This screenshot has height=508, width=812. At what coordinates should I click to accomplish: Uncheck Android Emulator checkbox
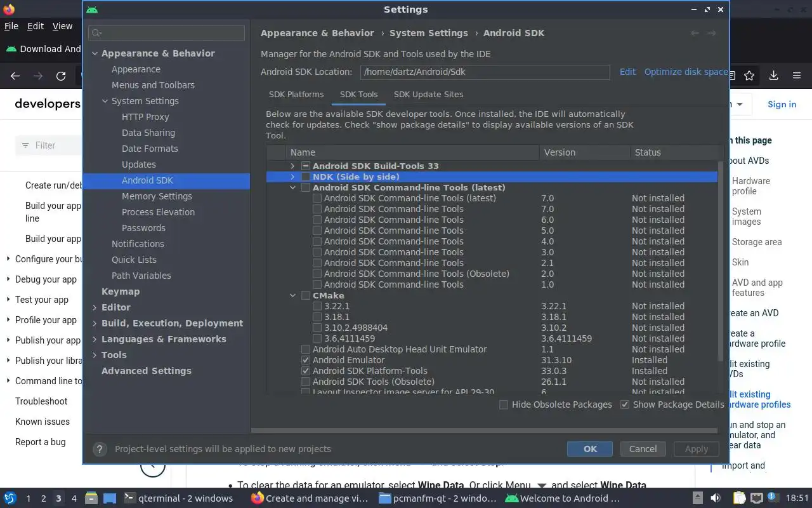pyautogui.click(x=306, y=360)
